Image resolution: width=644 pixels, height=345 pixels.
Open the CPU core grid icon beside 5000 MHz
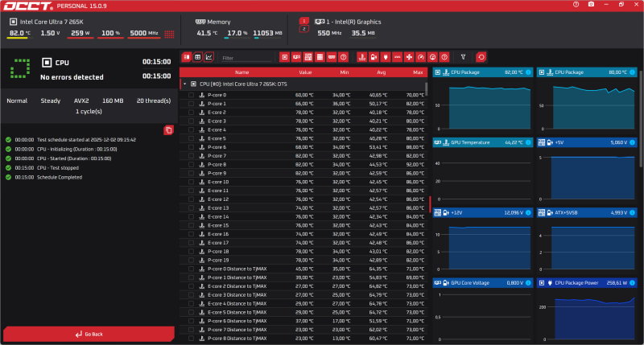[169, 34]
